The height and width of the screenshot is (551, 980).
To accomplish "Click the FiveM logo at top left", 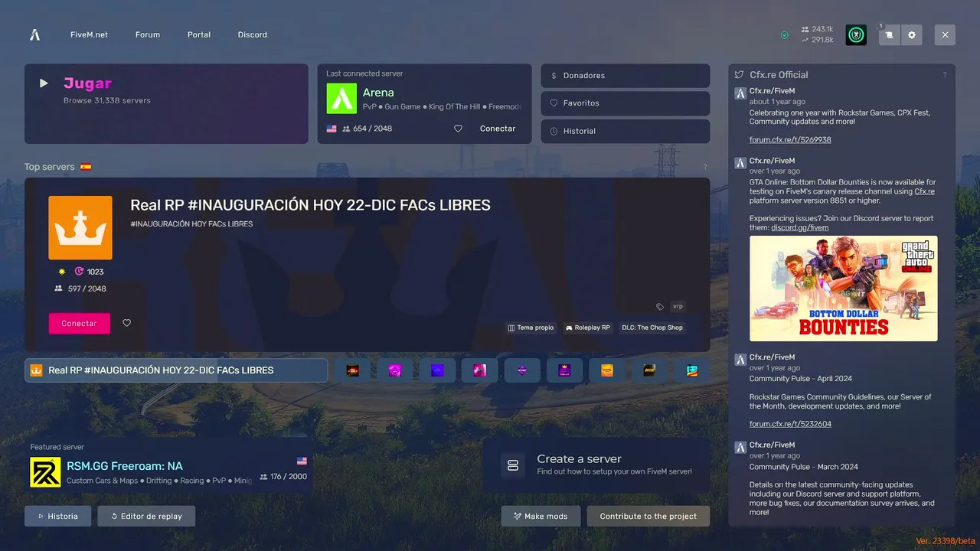I will pos(34,34).
